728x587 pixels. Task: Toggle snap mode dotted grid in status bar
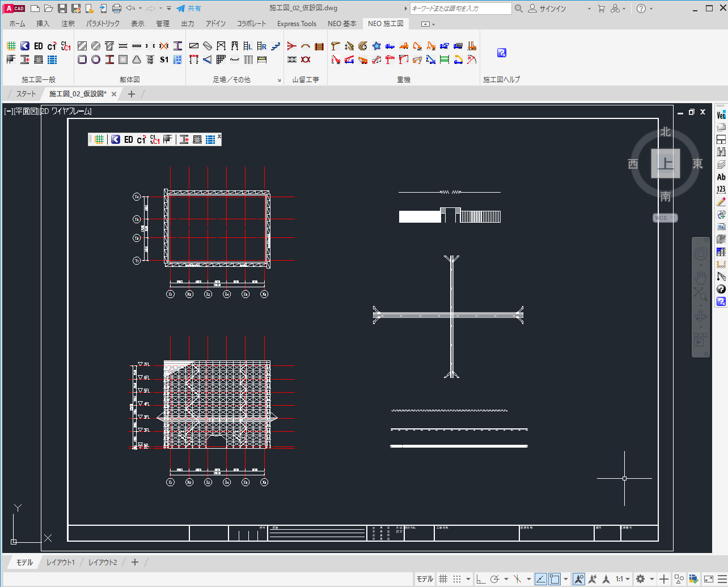point(457,579)
